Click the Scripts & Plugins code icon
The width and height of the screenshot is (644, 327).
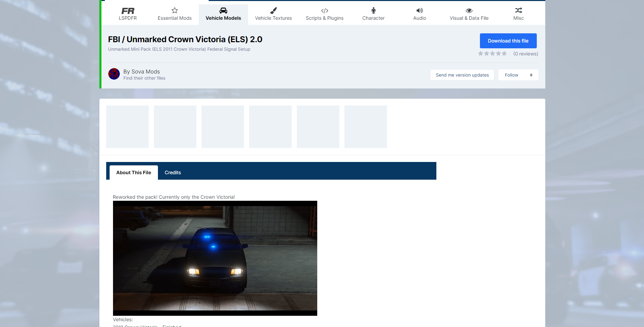[325, 11]
